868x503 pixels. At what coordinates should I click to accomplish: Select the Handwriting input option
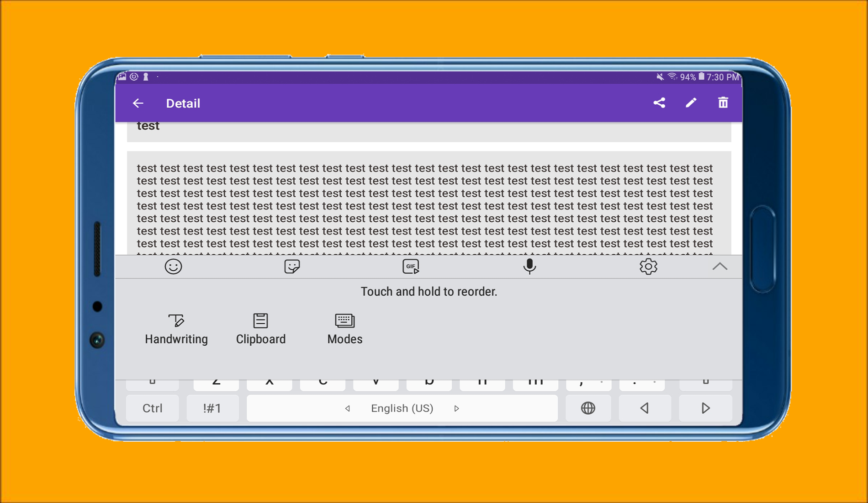[176, 329]
